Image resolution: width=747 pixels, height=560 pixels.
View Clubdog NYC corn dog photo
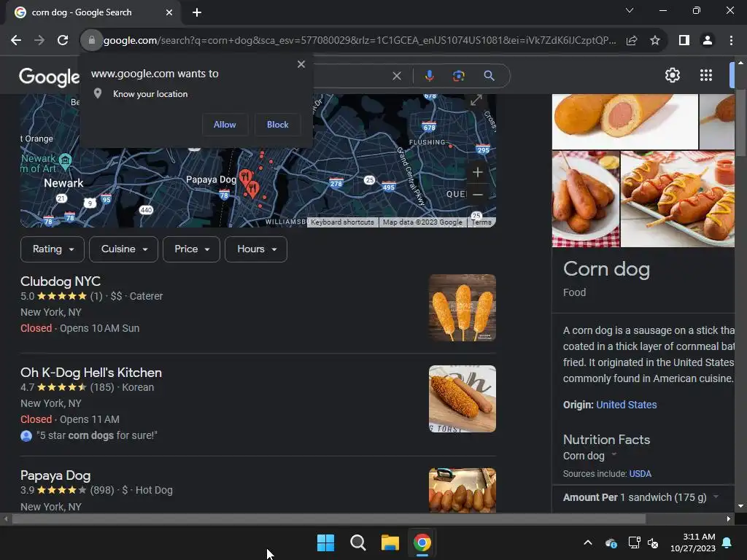[462, 308]
